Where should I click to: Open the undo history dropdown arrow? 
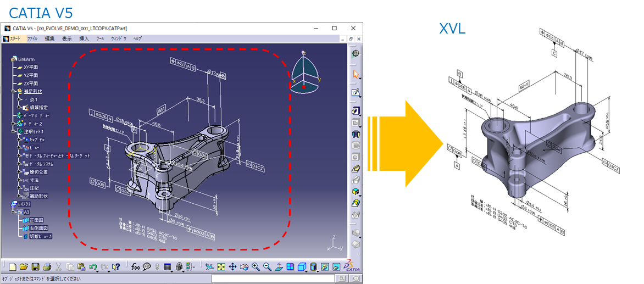(x=97, y=271)
